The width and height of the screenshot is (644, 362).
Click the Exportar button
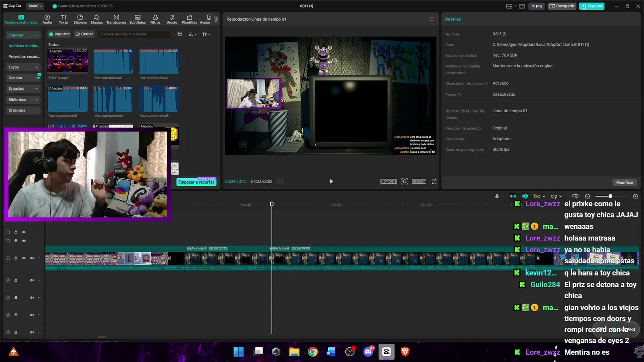coord(592,6)
